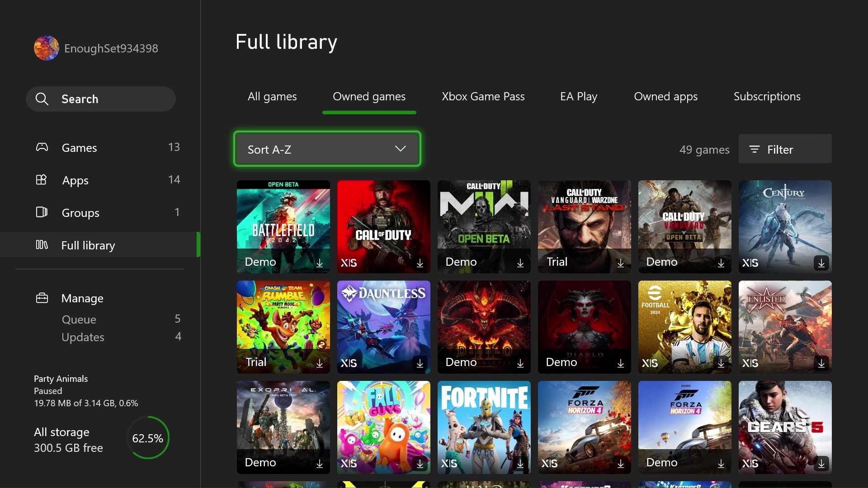Click download icon on Diablo IV Demo
The image size is (868, 488).
pyautogui.click(x=621, y=363)
